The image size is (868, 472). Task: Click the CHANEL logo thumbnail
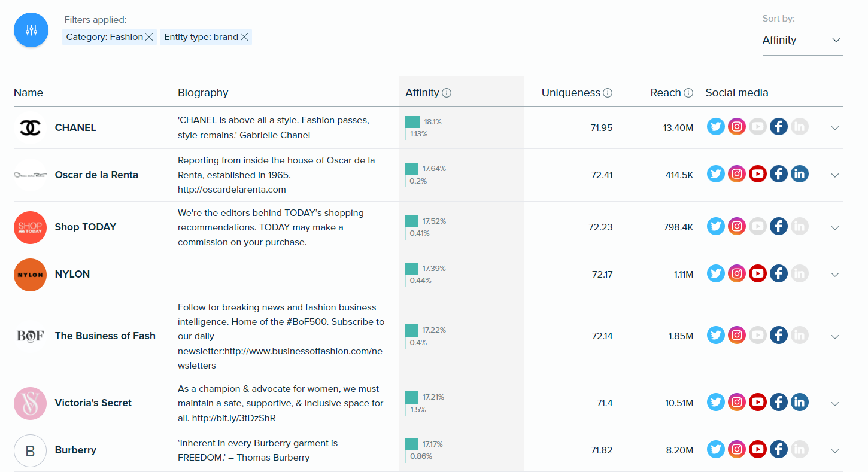pyautogui.click(x=30, y=127)
